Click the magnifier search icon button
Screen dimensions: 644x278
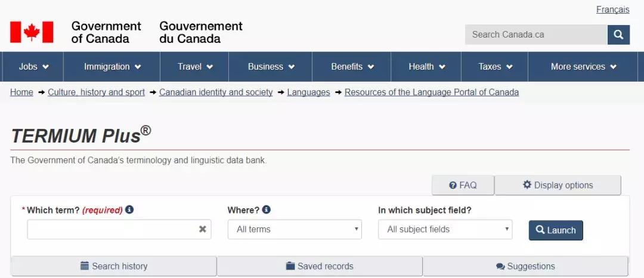(x=618, y=35)
